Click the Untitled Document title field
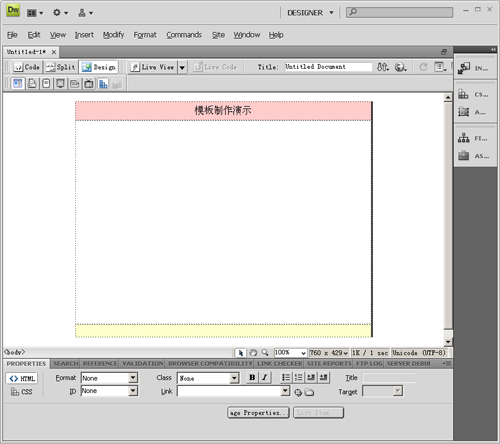The height and width of the screenshot is (444, 500). pyautogui.click(x=328, y=67)
